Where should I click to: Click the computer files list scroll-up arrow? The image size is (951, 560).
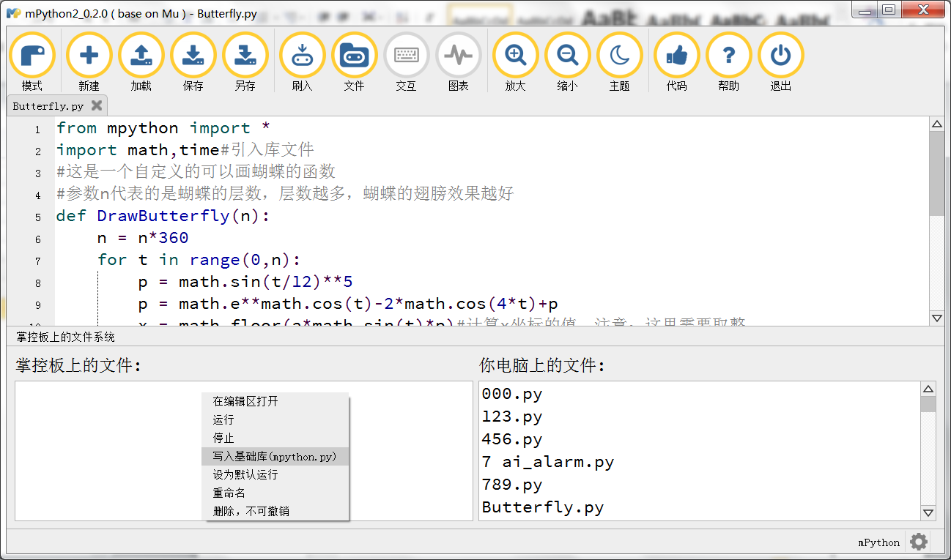pos(928,389)
